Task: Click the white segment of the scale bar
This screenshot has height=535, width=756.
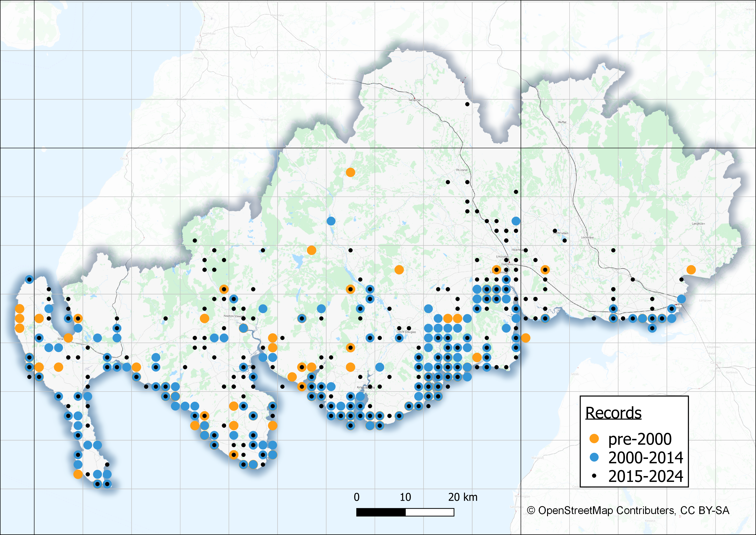Action: coord(430,512)
